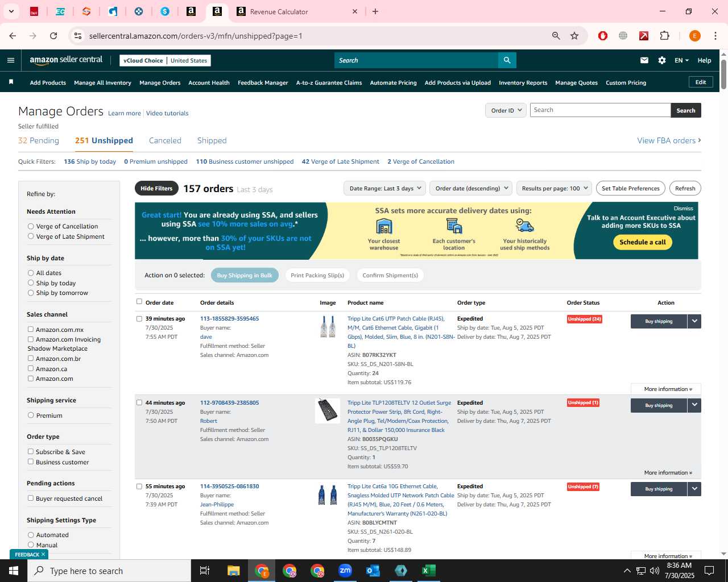Open Task View on the taskbar

click(x=205, y=571)
